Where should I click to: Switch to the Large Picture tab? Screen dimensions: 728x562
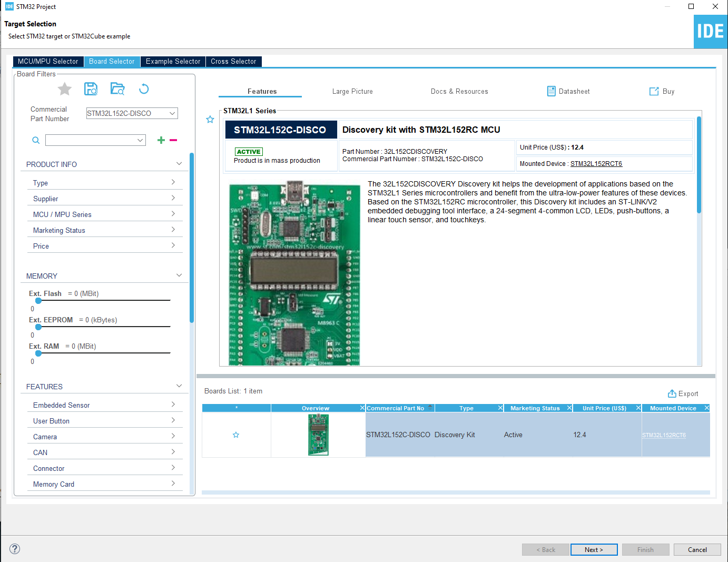pyautogui.click(x=352, y=91)
